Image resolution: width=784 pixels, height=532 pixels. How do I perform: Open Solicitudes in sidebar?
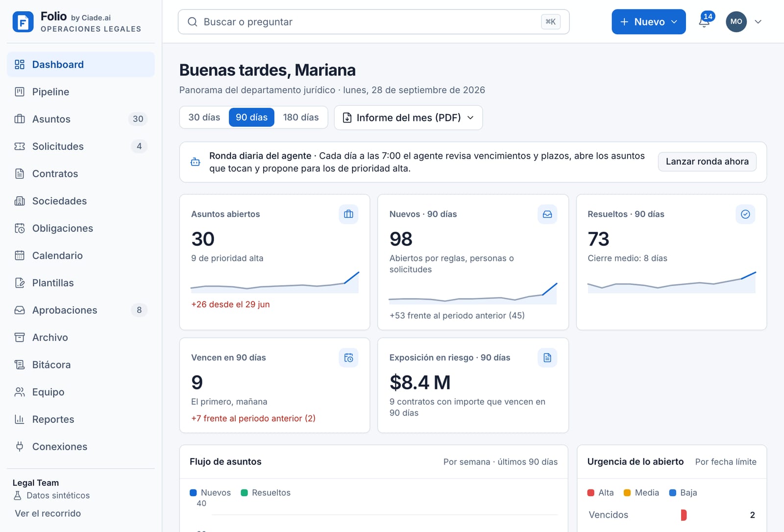[81, 146]
